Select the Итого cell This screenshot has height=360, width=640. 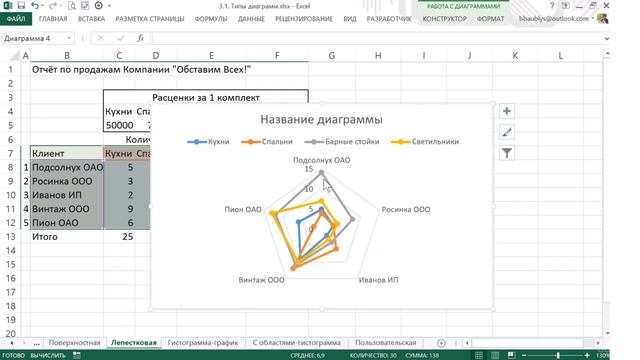(x=67, y=237)
